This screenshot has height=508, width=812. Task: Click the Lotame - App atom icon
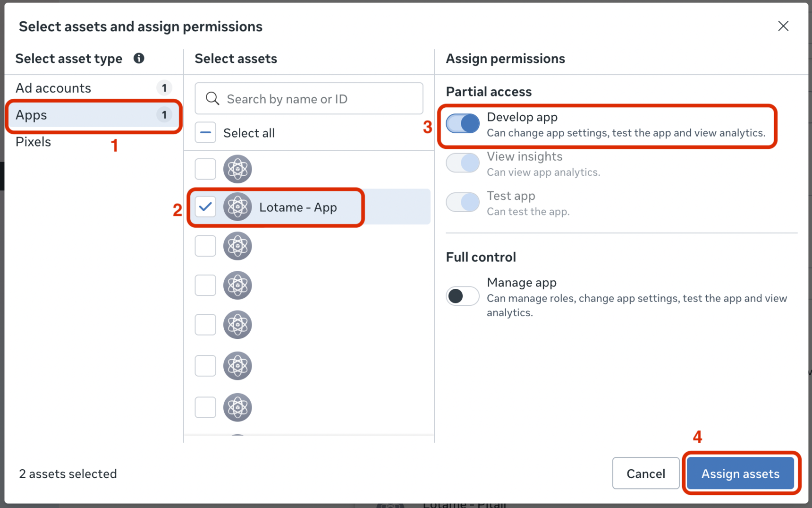pos(237,207)
